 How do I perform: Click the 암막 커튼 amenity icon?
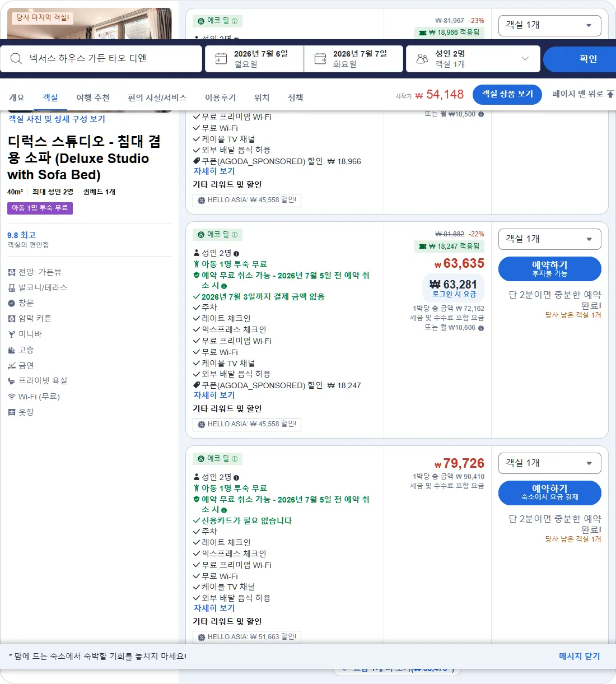12,319
